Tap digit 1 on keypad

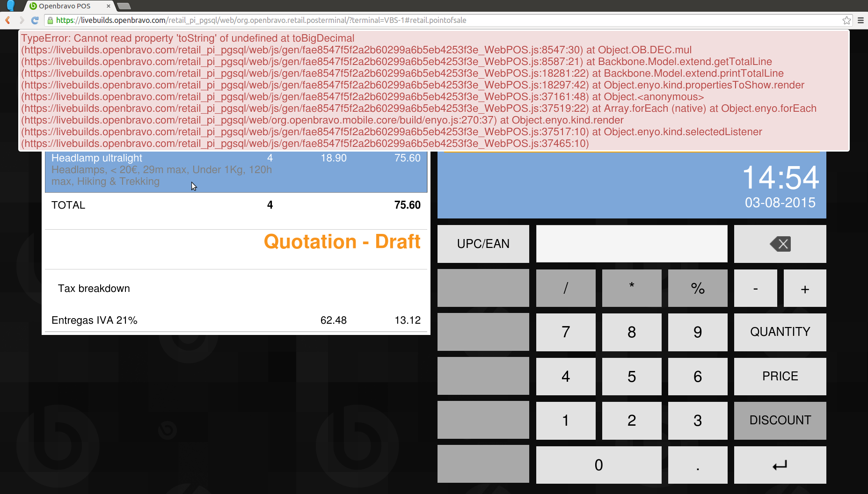point(566,421)
